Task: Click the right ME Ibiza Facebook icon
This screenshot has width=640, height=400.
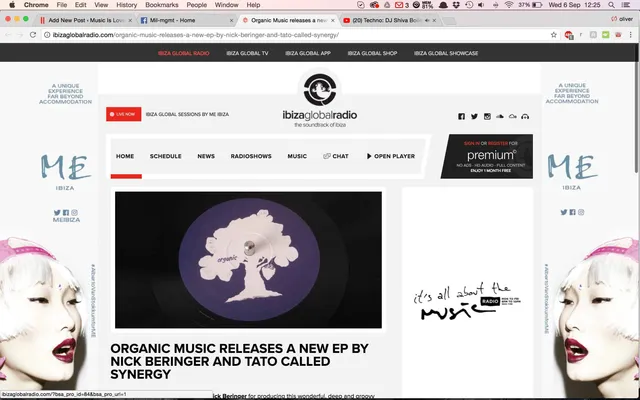Action: click(572, 212)
